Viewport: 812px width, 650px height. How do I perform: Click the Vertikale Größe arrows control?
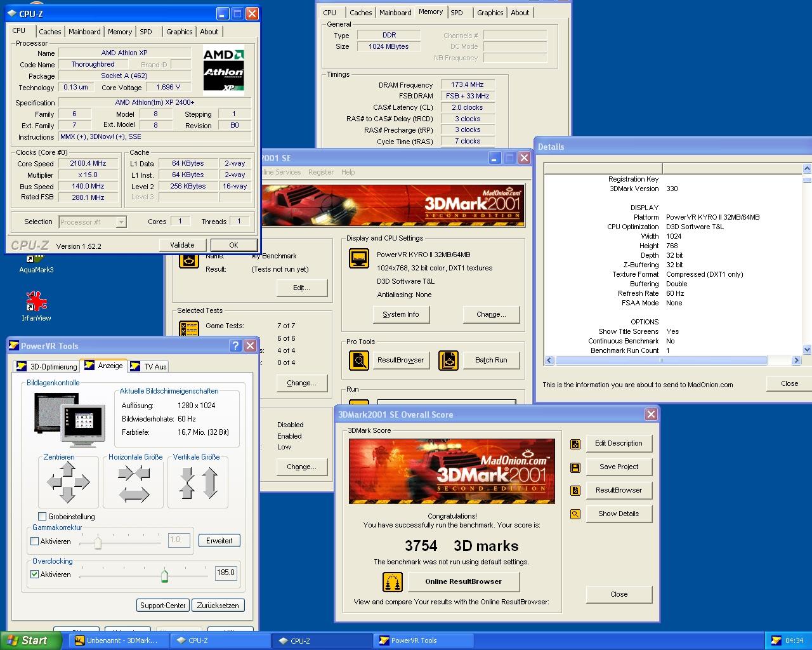pos(199,482)
